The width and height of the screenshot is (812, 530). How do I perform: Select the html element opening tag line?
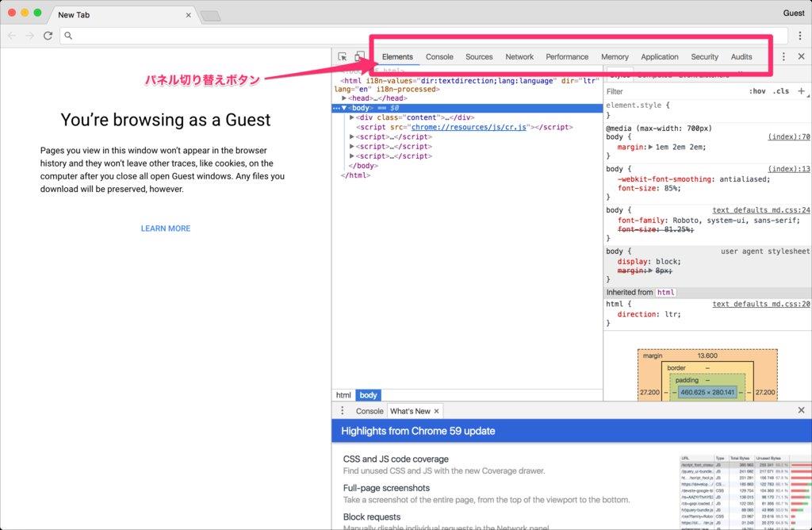coord(466,85)
